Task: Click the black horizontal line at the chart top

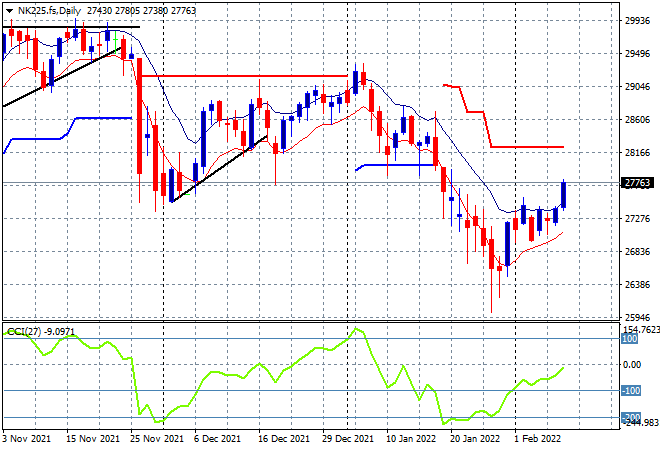Action: 71,27
